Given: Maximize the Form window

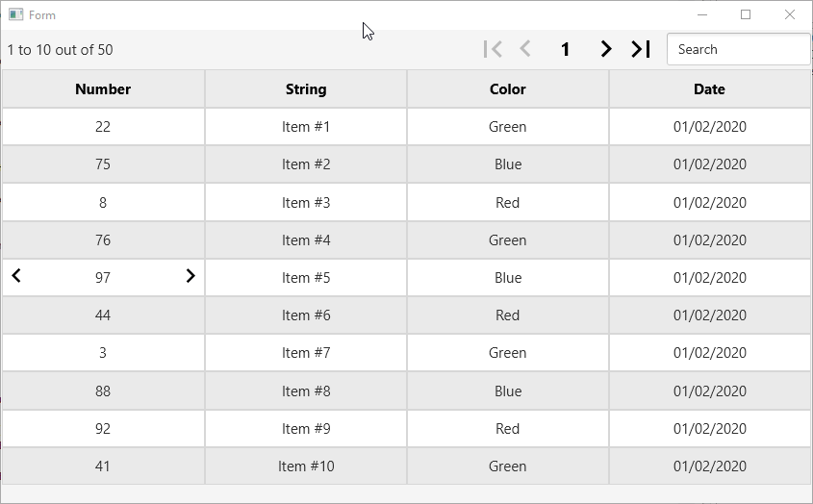Looking at the screenshot, I should pos(746,14).
